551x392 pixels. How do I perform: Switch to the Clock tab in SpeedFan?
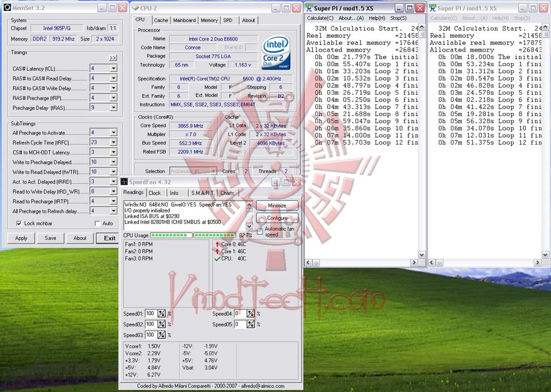pyautogui.click(x=154, y=193)
